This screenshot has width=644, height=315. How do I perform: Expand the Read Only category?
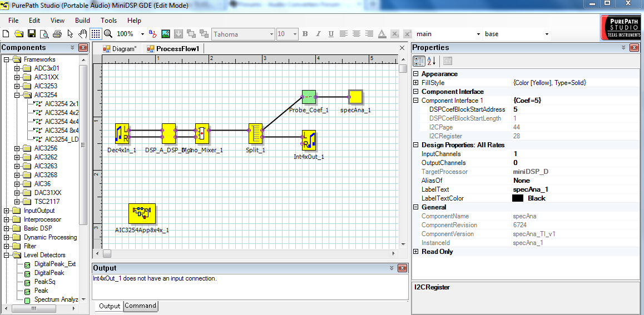[416, 252]
